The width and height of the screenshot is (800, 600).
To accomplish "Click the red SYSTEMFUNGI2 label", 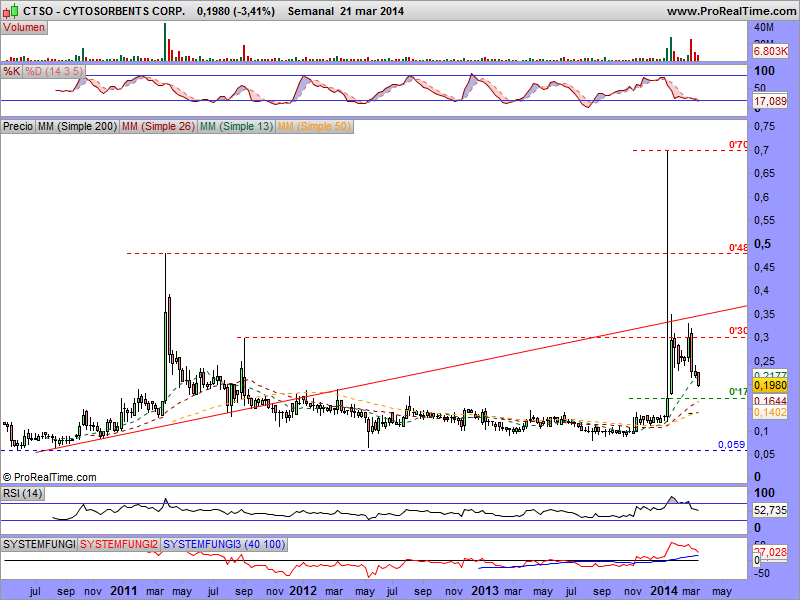I will click(x=119, y=544).
